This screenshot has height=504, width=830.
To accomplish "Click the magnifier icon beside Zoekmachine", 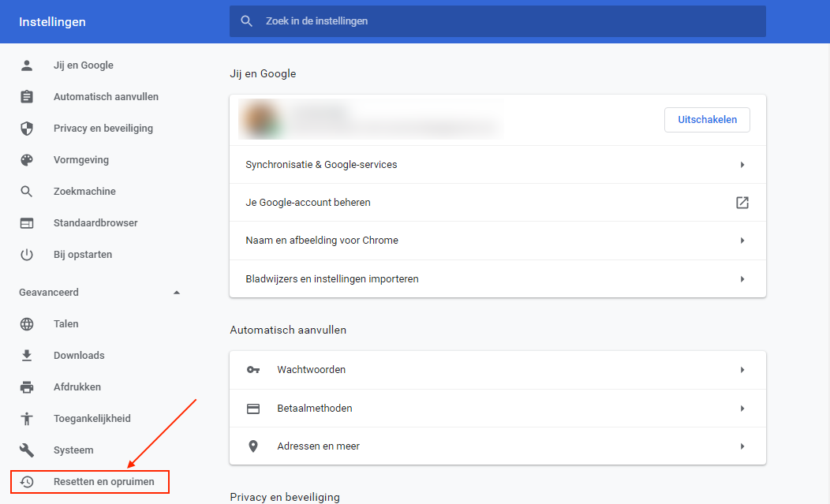I will click(x=27, y=192).
